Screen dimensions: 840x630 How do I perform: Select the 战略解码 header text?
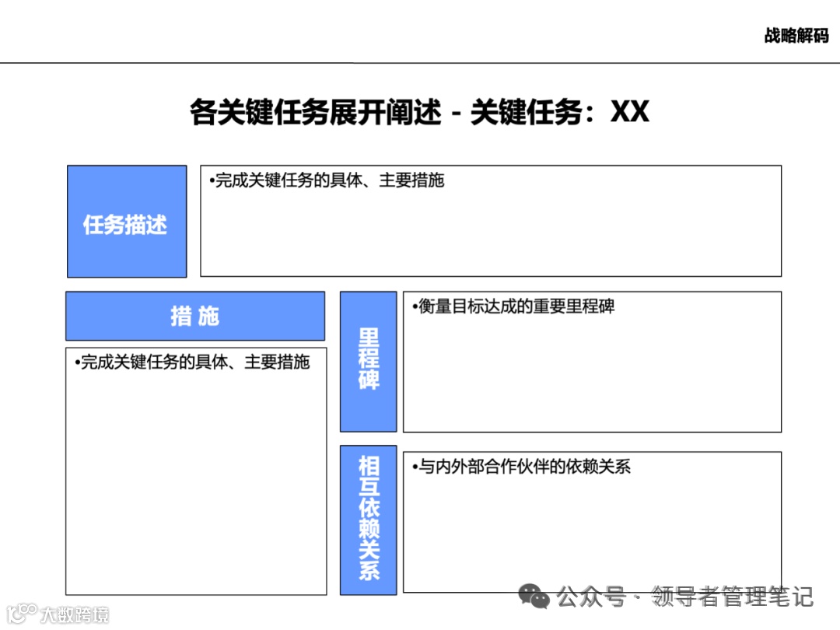[796, 35]
